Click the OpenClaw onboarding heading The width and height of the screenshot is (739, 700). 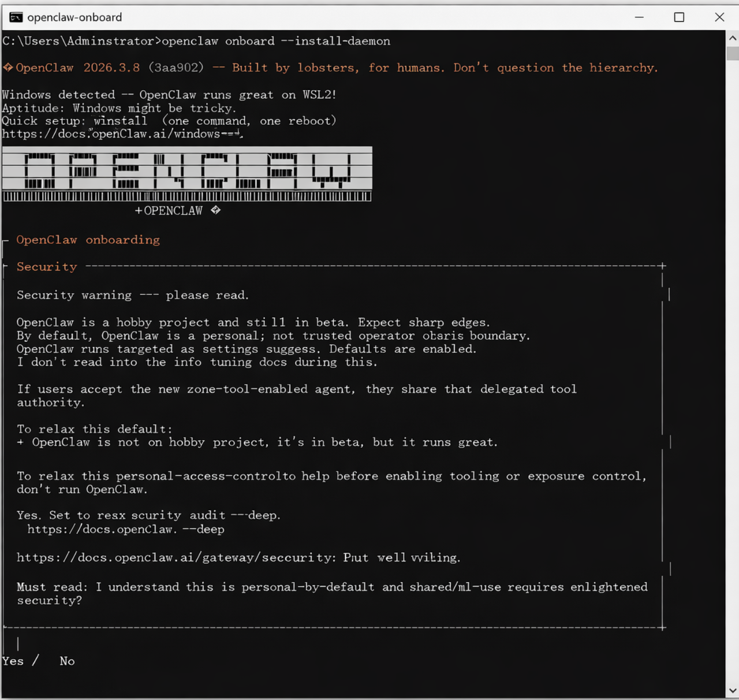coord(88,240)
